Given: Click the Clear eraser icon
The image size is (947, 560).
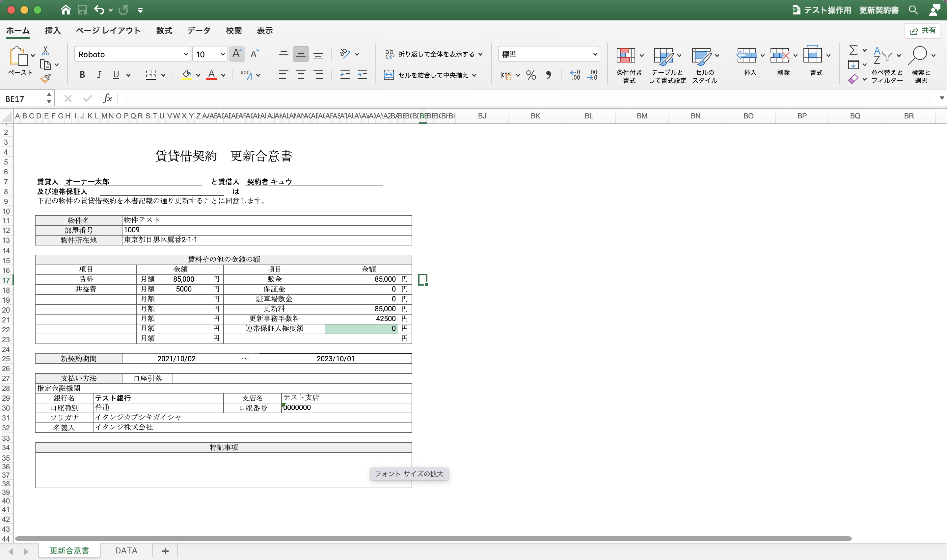Looking at the screenshot, I should point(853,79).
